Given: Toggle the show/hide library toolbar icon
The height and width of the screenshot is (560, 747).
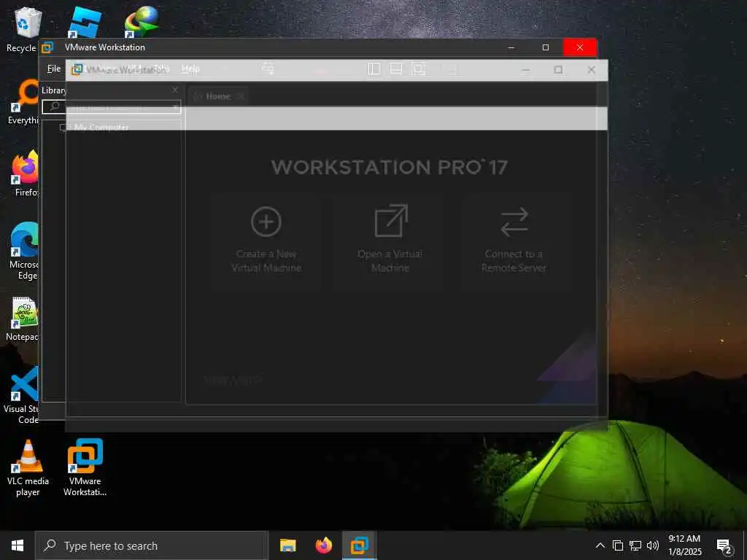Looking at the screenshot, I should click(374, 69).
